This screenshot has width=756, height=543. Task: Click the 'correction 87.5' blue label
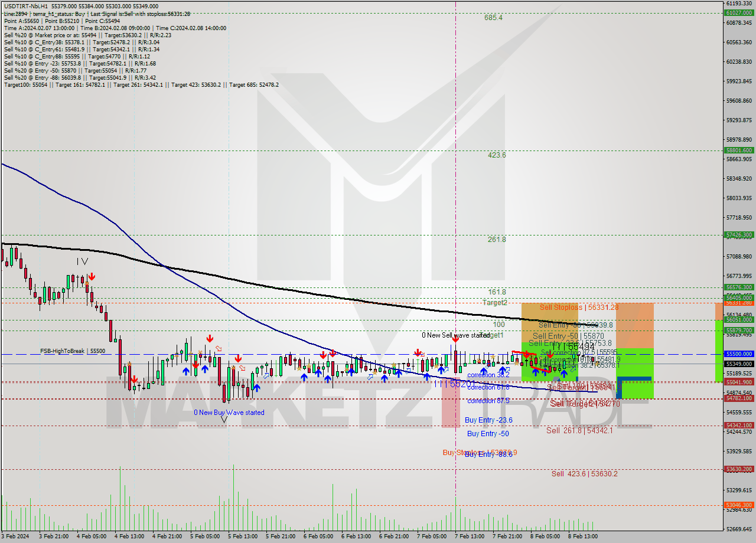[488, 401]
